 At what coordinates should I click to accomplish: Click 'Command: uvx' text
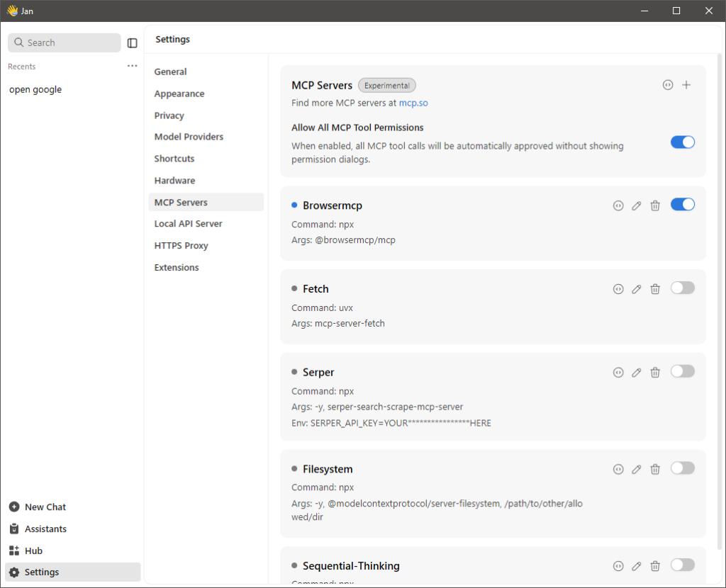[323, 307]
